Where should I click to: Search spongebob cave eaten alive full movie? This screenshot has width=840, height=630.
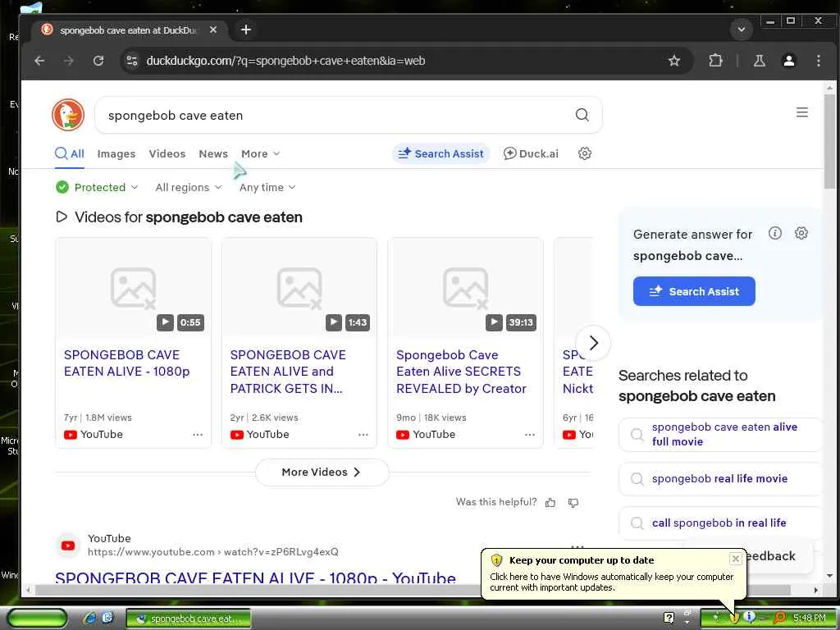point(720,435)
